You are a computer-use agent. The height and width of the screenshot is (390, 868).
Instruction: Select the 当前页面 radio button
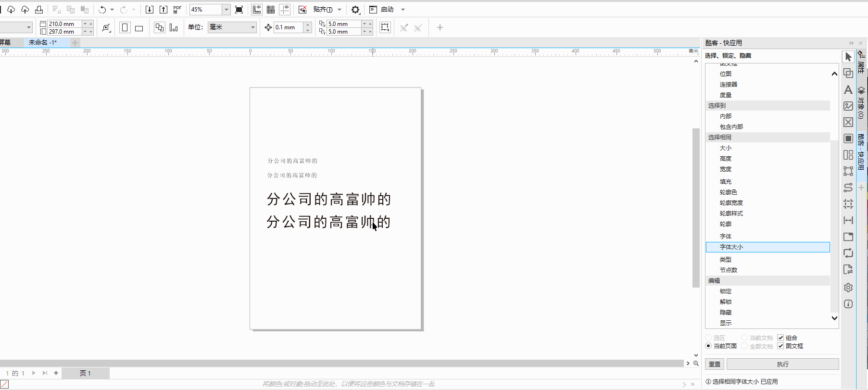[x=708, y=346]
